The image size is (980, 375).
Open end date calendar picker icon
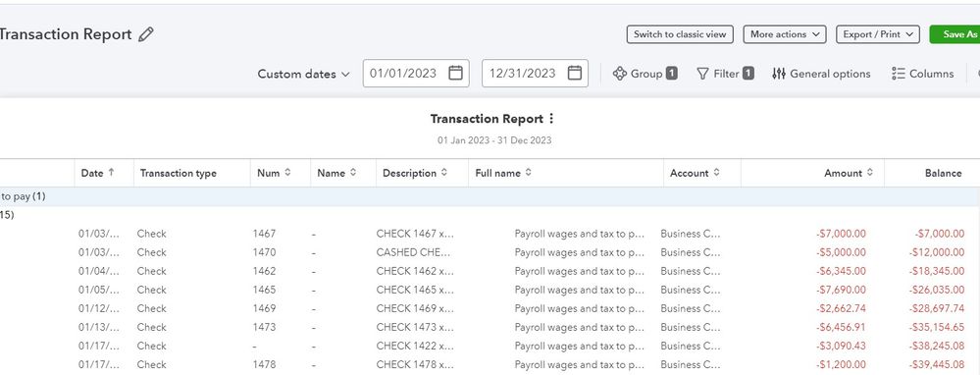coord(575,73)
